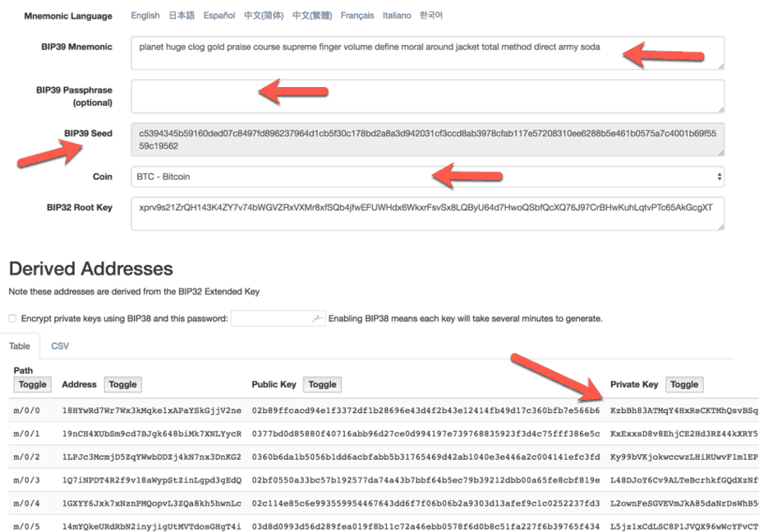
Task: Click the BIP38 password input field
Action: click(x=278, y=319)
